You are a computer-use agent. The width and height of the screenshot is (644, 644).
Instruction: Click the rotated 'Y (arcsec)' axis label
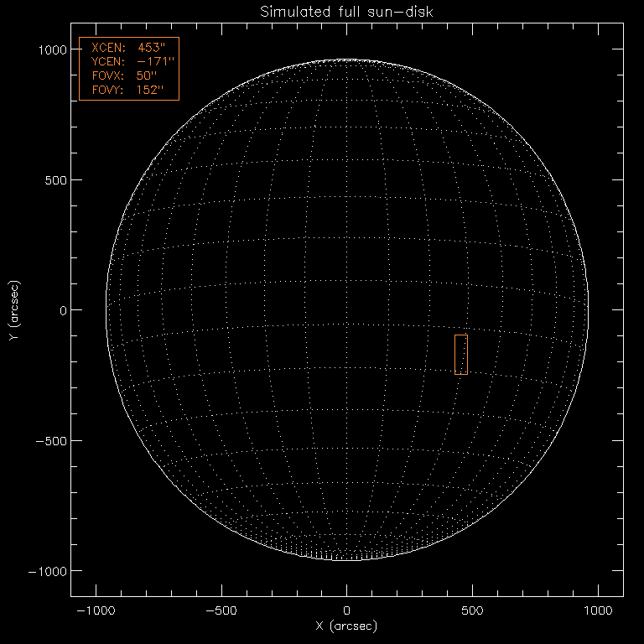(x=15, y=310)
